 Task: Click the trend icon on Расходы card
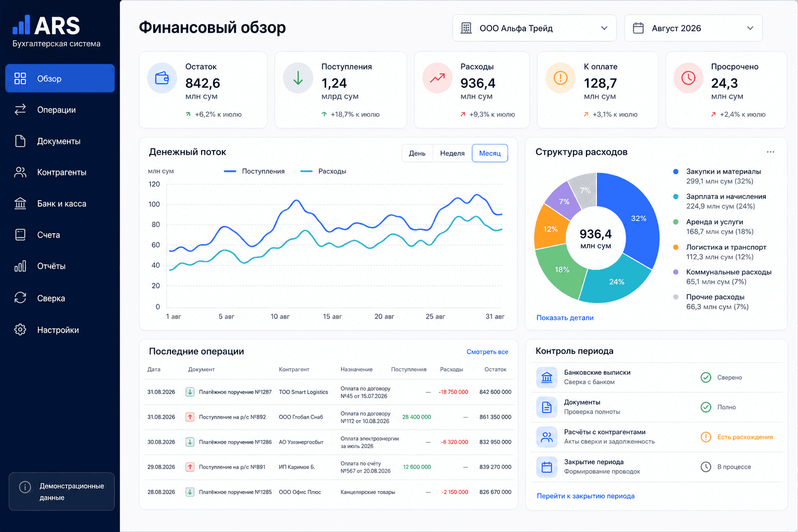437,78
